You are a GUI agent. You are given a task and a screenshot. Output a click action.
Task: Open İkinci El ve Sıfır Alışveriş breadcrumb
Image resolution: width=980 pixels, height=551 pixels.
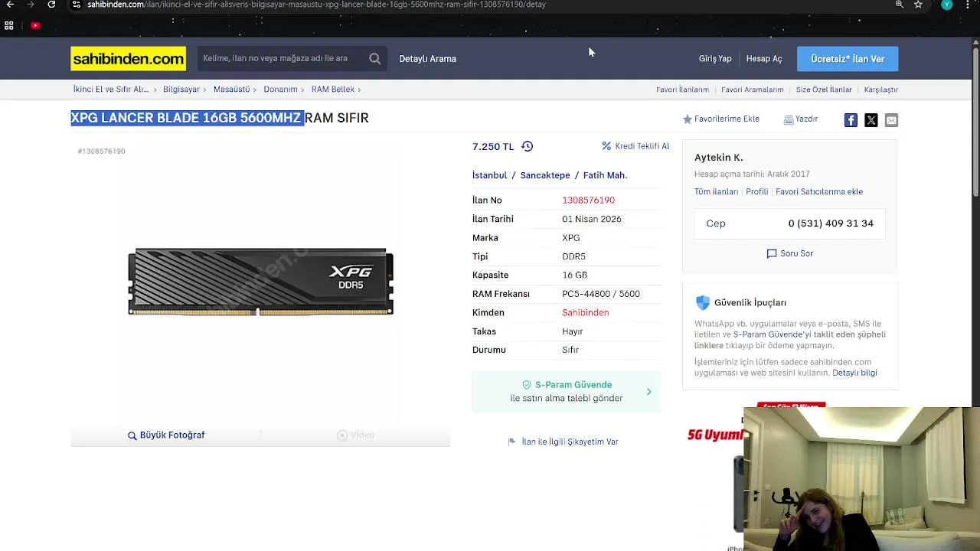pyautogui.click(x=111, y=90)
